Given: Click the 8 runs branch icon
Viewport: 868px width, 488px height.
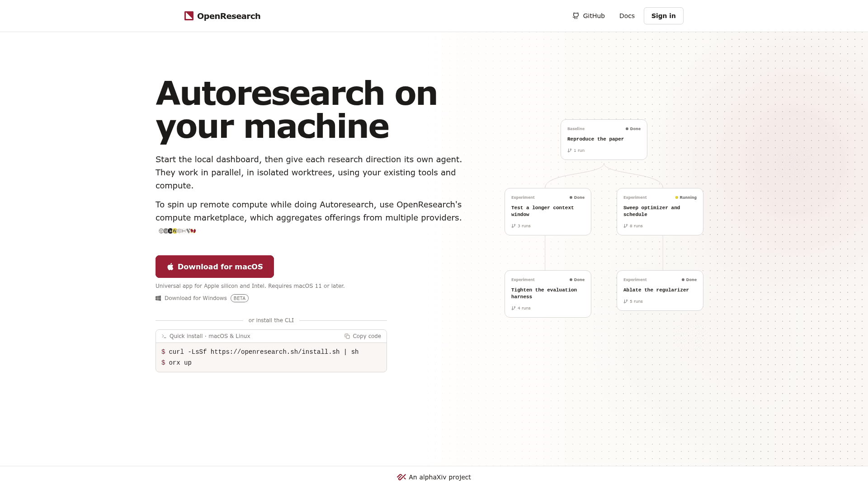Looking at the screenshot, I should pos(626,226).
